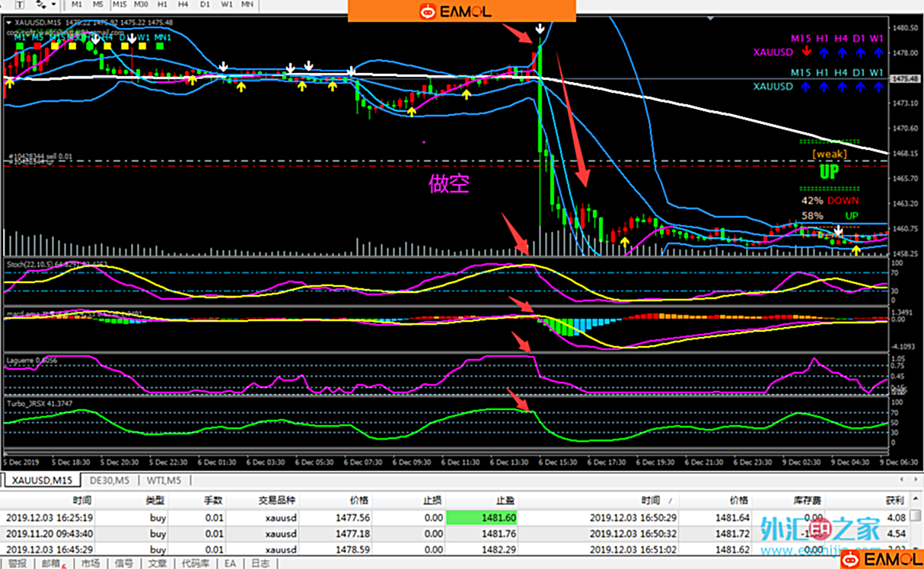The width and height of the screenshot is (924, 569).
Task: Select the order opened 2019.11.20 09:43:40
Action: click(50, 534)
